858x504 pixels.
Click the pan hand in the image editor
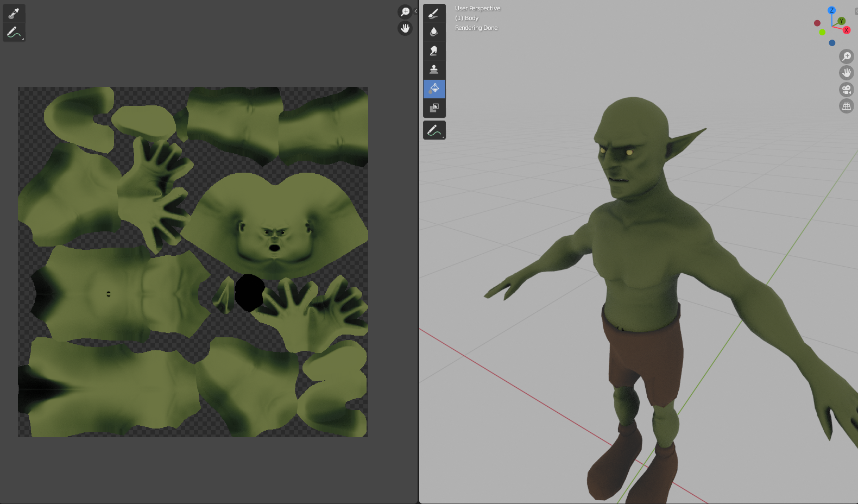tap(405, 28)
